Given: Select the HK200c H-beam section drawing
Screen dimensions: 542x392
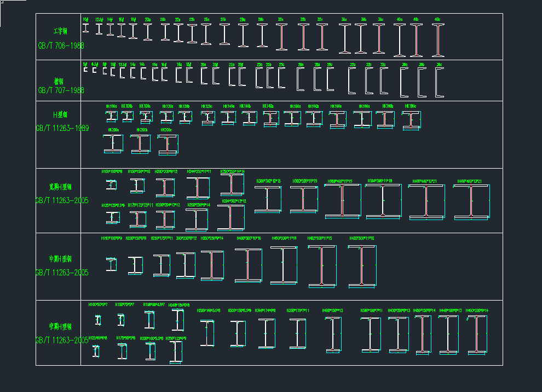Looking at the screenshot, I should tap(166, 143).
